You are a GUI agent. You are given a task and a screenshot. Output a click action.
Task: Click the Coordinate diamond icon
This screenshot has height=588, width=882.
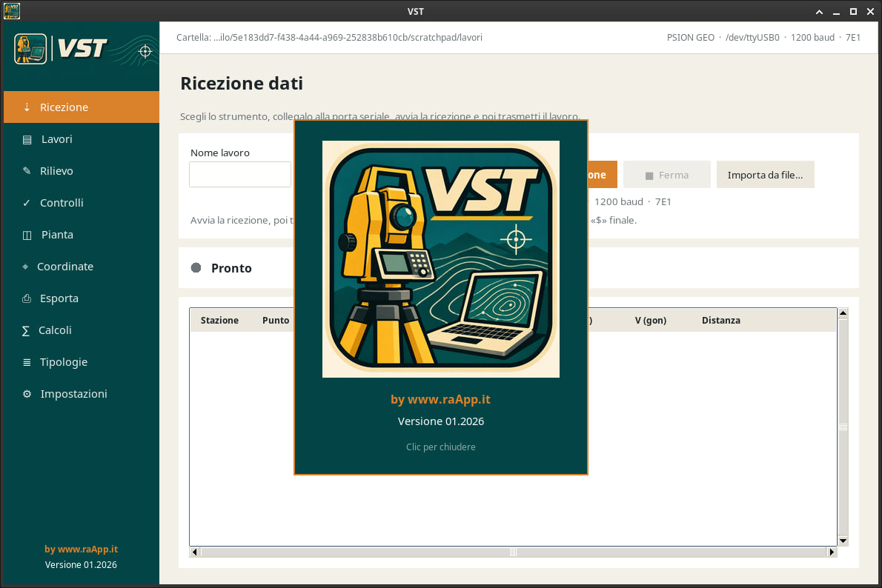25,267
